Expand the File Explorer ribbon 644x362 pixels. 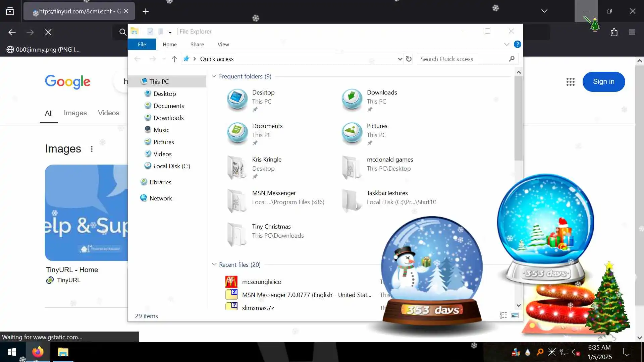pos(506,44)
